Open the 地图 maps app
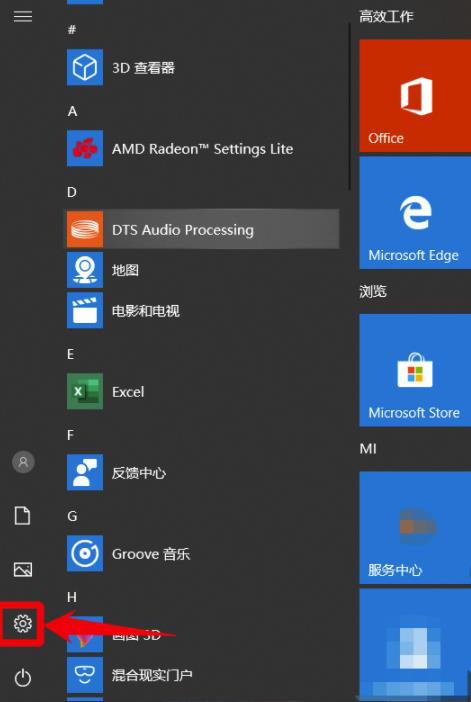 click(x=203, y=270)
